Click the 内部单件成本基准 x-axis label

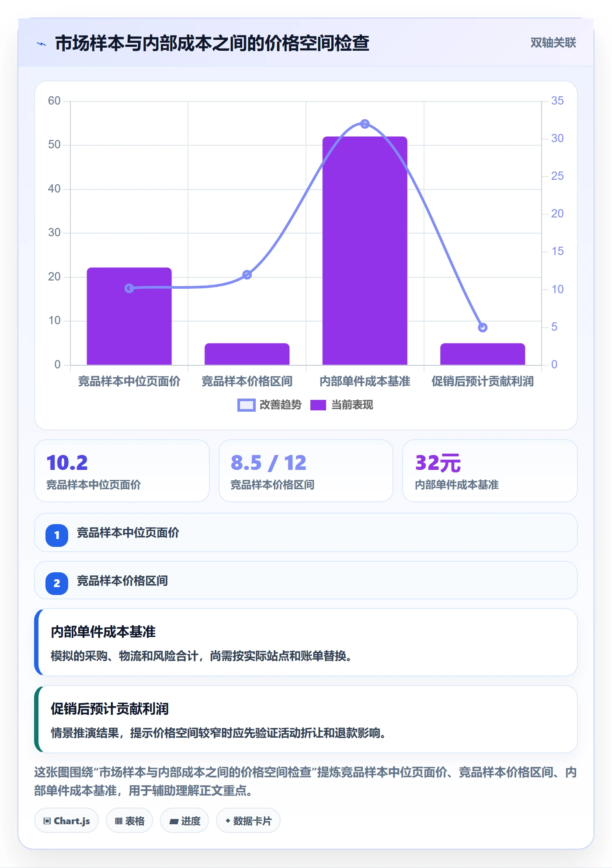click(365, 381)
